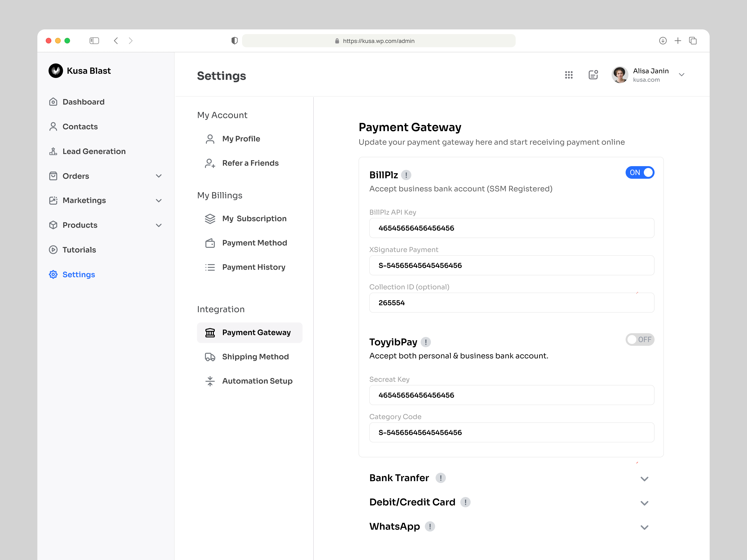Image resolution: width=747 pixels, height=560 pixels.
Task: Click the BillPlz info icon
Action: (x=406, y=175)
